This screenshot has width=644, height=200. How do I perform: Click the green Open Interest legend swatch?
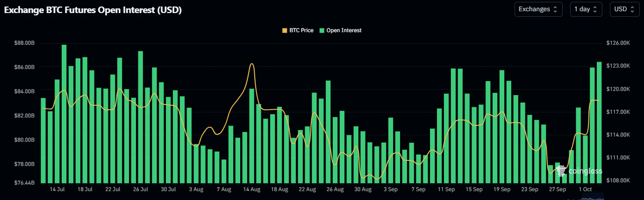[x=322, y=30]
